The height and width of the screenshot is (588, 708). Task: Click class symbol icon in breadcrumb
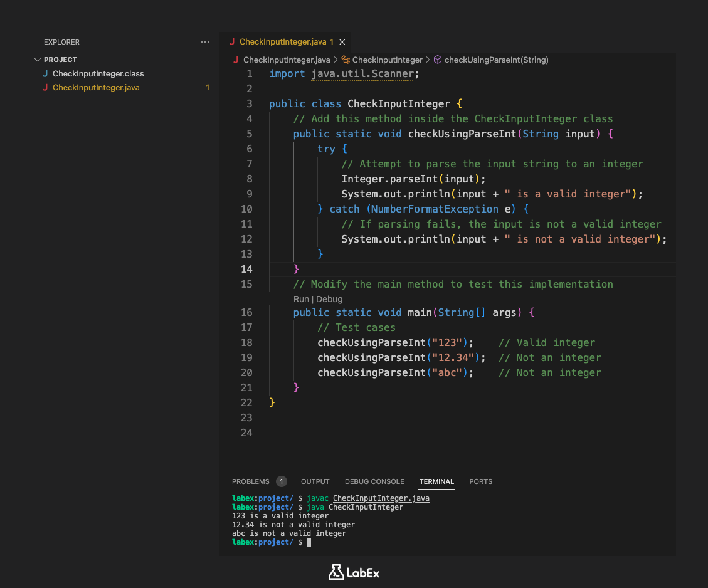(x=346, y=60)
